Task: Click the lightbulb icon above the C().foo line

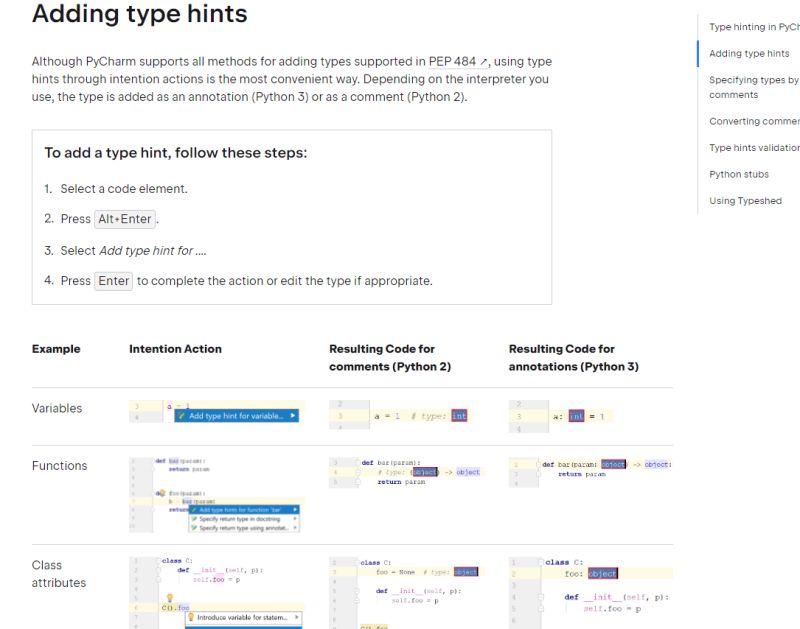Action: 171,596
